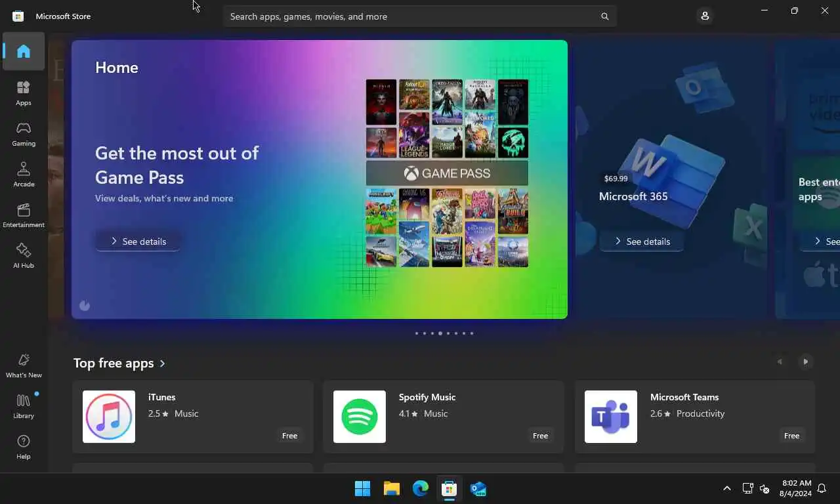840x504 pixels.
Task: Click the Free button for Microsoft Teams
Action: point(791,436)
